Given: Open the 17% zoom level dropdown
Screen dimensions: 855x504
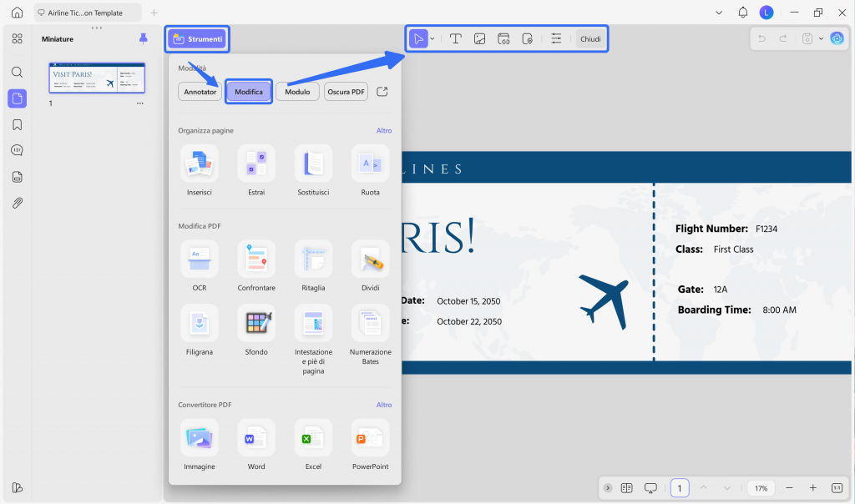Looking at the screenshot, I should click(761, 487).
